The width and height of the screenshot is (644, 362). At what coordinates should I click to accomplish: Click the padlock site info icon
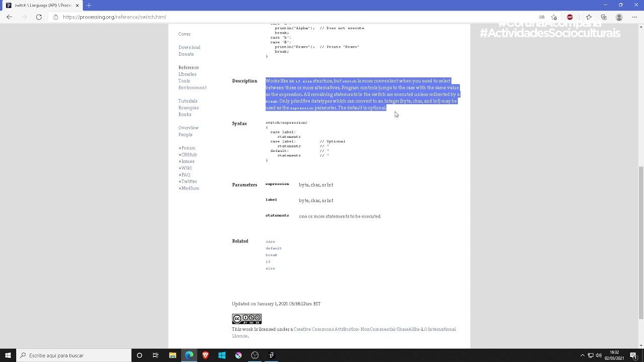click(56, 17)
